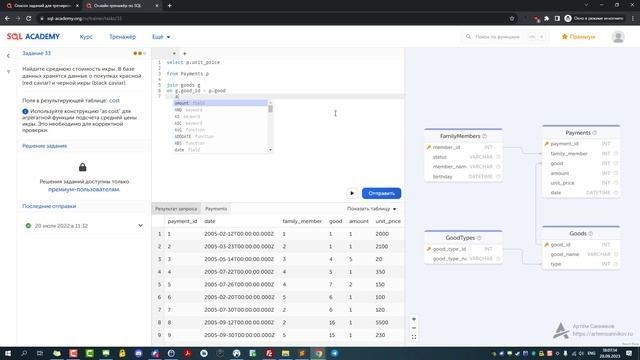Click green success icon of last submission
Image resolution: width=640 pixels, height=360 pixels.
(x=28, y=226)
